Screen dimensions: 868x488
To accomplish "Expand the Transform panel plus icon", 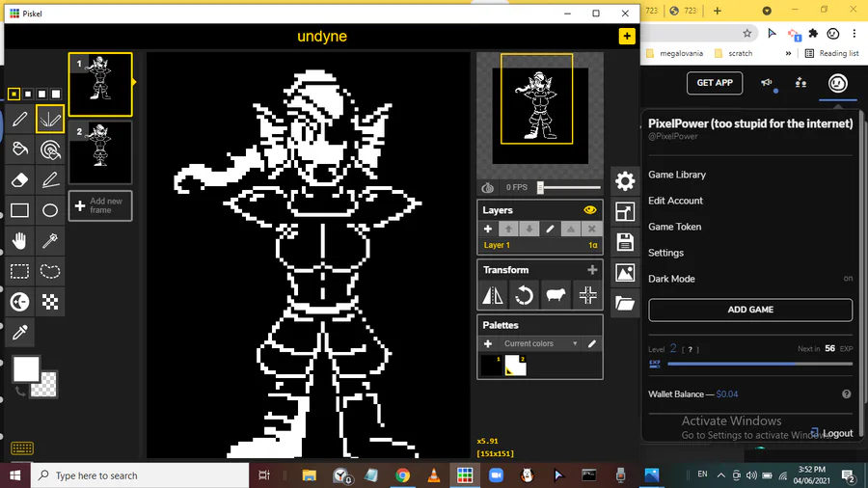I will point(592,270).
